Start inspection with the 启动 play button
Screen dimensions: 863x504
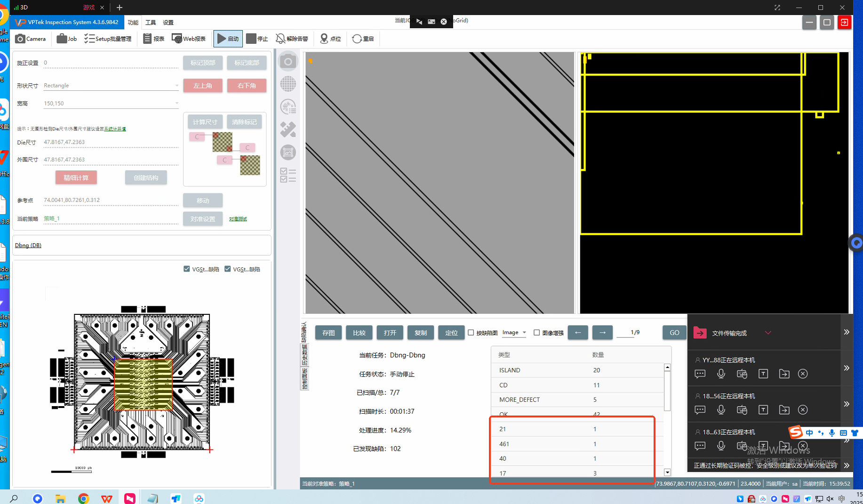tap(228, 39)
